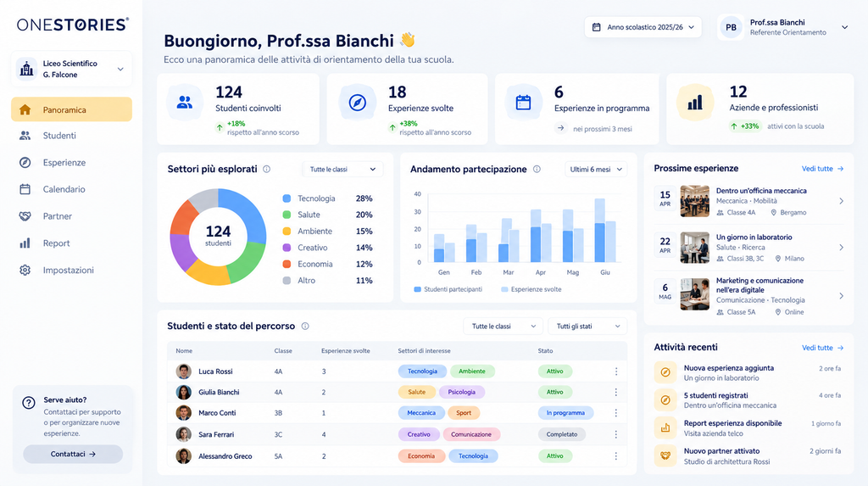The image size is (868, 486).
Task: Click the Studenti partecipanti legend swatch
Action: (417, 289)
